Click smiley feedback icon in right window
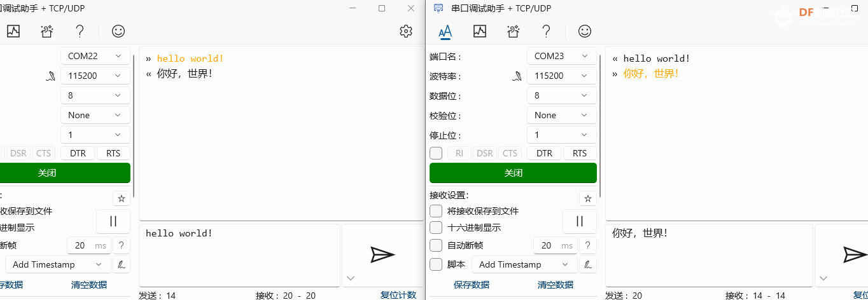 (x=584, y=31)
